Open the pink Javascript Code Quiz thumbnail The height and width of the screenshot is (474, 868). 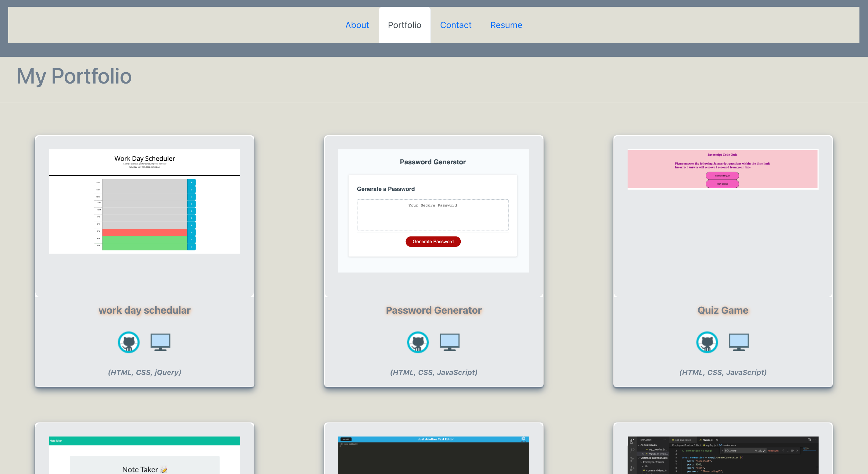pyautogui.click(x=722, y=169)
